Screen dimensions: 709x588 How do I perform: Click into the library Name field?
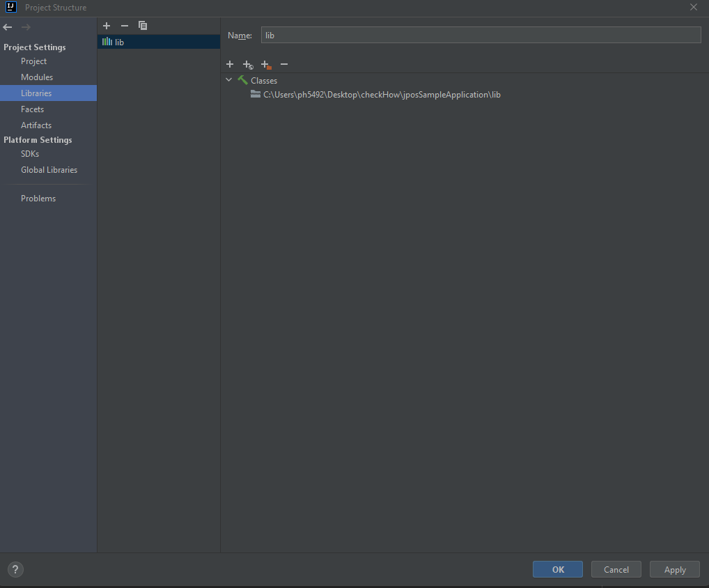(x=480, y=35)
